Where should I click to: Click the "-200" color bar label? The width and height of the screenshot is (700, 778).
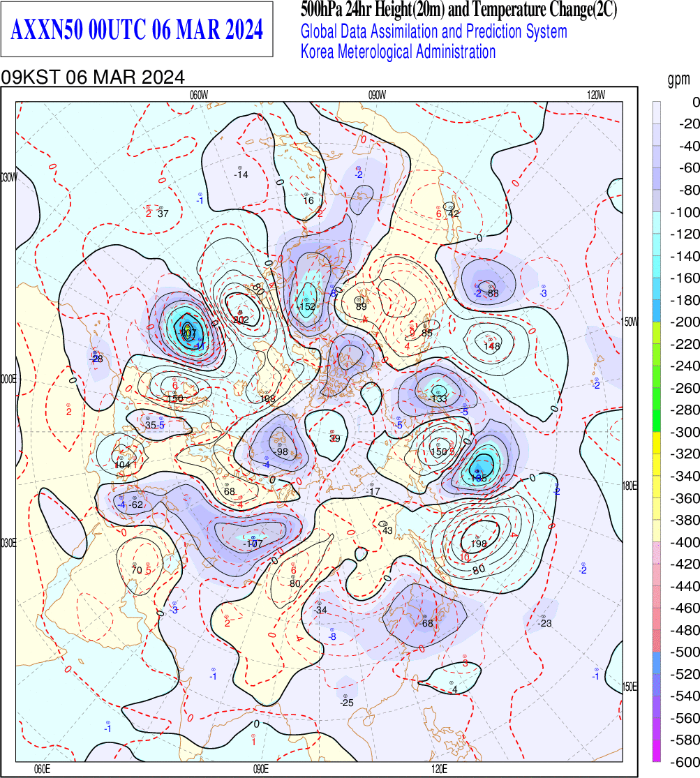coord(685,322)
